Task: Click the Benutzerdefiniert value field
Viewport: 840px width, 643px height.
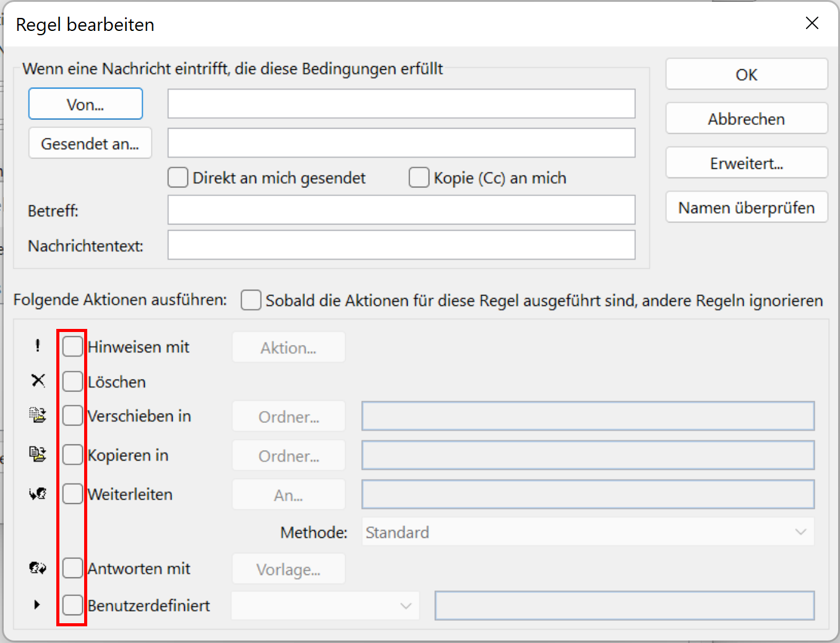Action: 625,605
